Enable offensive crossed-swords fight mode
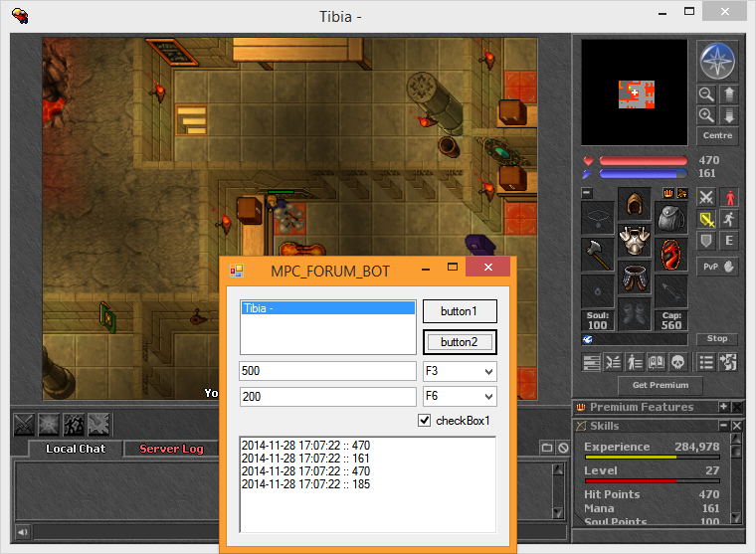The height and width of the screenshot is (554, 756). coord(706,197)
